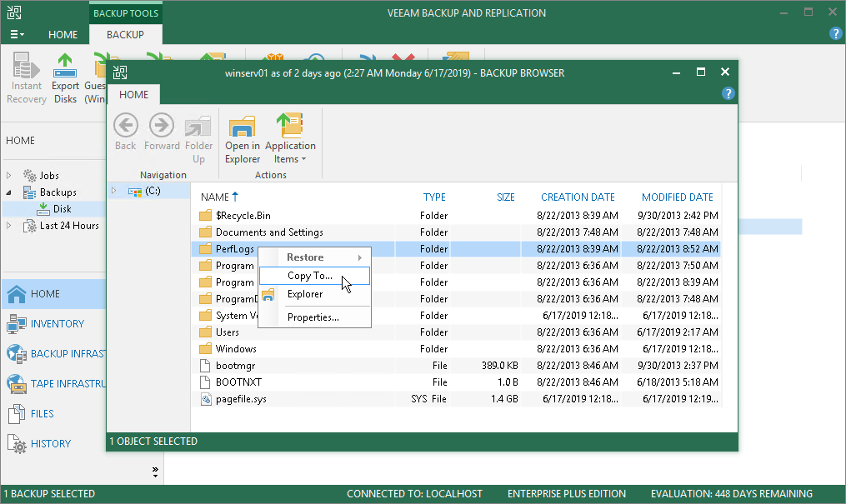Click Windows folder icon
The height and width of the screenshot is (504, 846).
coord(205,349)
